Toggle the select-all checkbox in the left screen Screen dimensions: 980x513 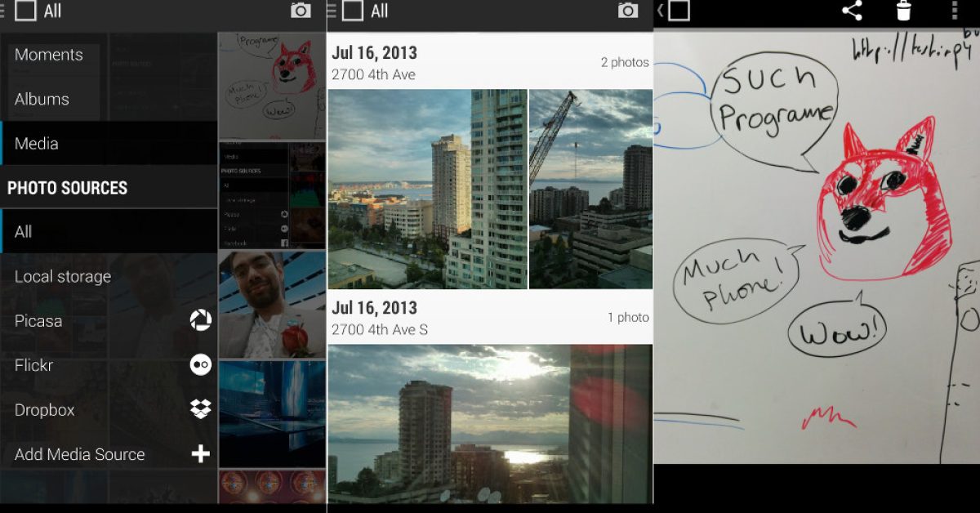26,11
